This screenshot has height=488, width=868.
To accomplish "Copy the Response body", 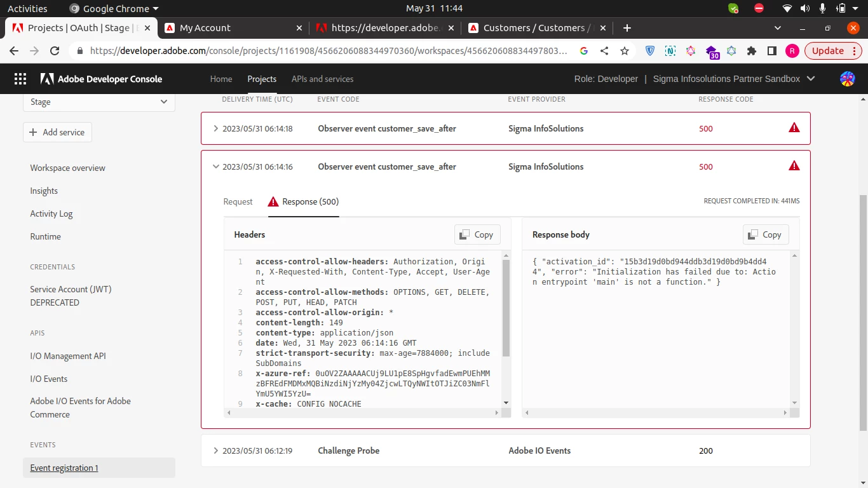I will [766, 234].
